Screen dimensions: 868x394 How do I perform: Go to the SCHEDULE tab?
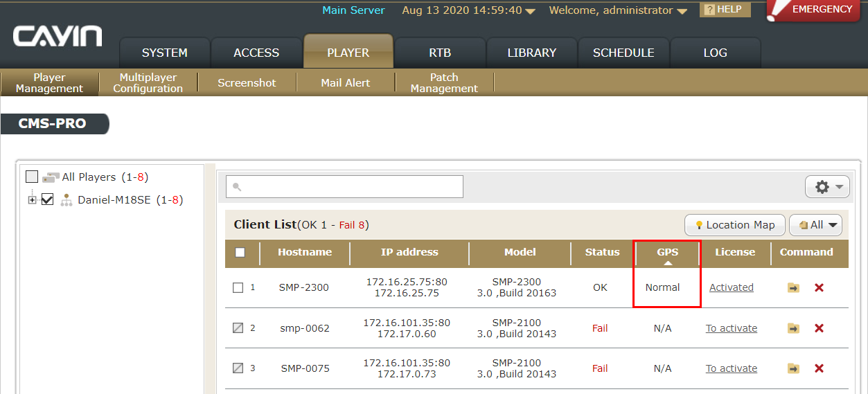point(623,53)
